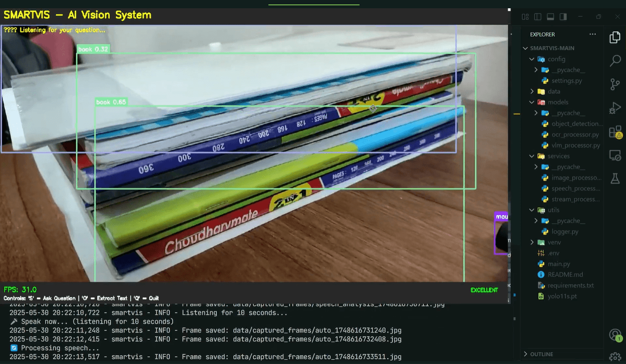
Task: Open the Testing flask icon
Action: tap(615, 178)
